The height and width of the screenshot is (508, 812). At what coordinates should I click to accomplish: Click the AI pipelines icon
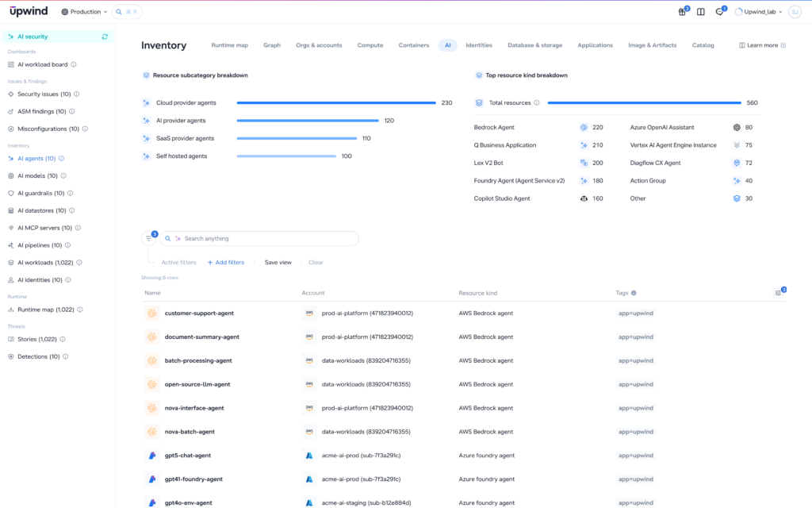[11, 246]
